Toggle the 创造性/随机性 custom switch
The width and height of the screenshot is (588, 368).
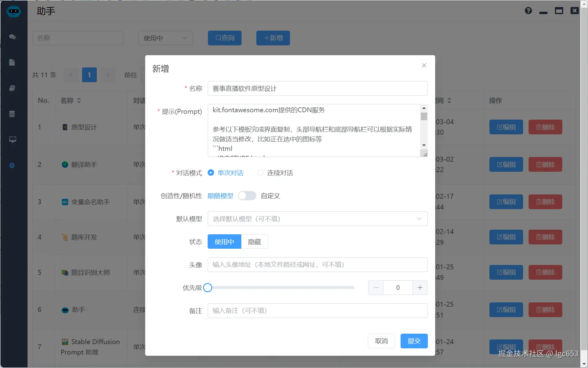tap(247, 196)
